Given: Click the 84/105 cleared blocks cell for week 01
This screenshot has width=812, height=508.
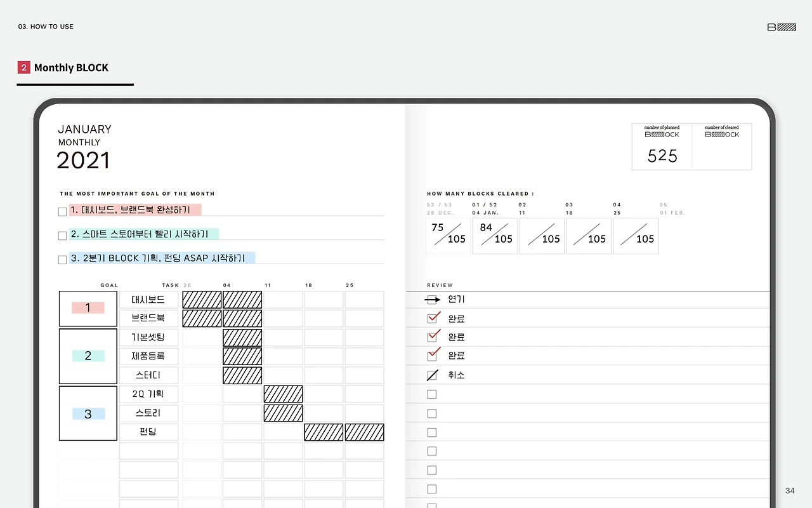Looking at the screenshot, I should [x=495, y=236].
